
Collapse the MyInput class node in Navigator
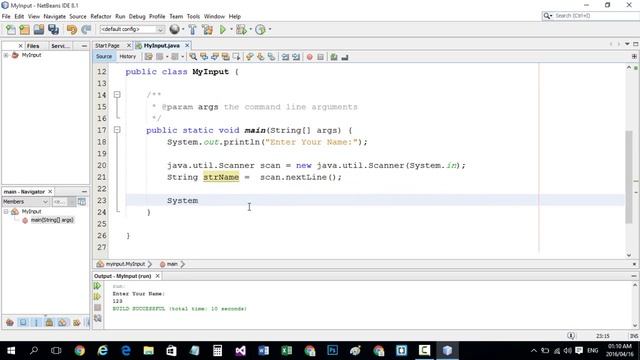[x=6, y=211]
